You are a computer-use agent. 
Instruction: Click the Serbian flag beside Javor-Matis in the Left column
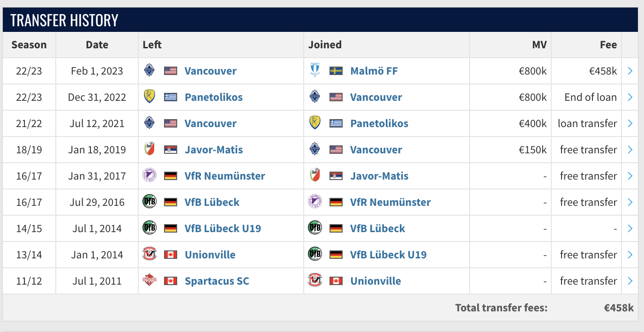pyautogui.click(x=170, y=150)
